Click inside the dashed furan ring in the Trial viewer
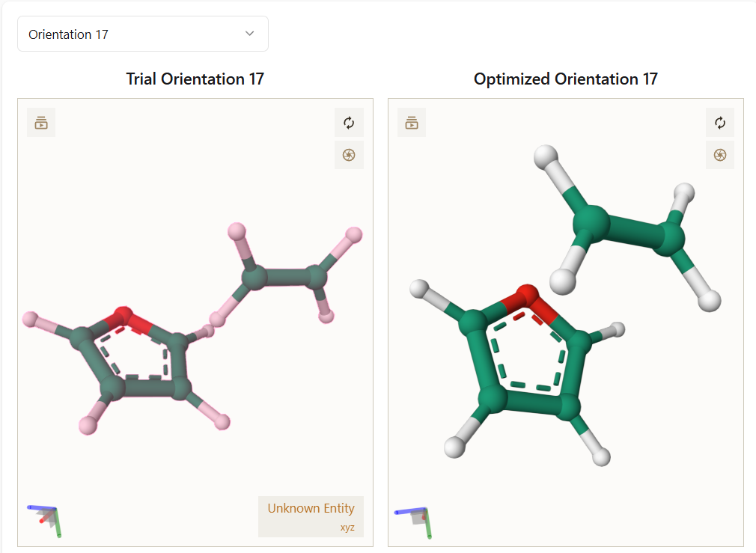Image resolution: width=756 pixels, height=553 pixels. click(137, 353)
